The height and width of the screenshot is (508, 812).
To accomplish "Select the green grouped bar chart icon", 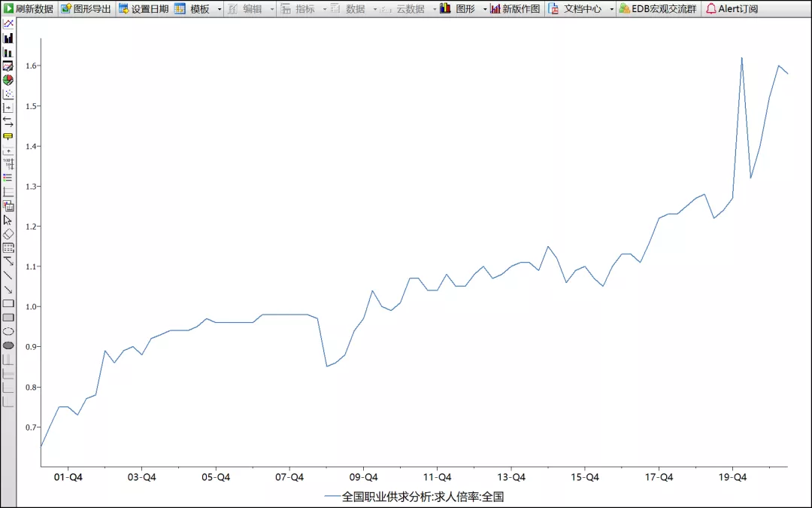I will click(8, 52).
